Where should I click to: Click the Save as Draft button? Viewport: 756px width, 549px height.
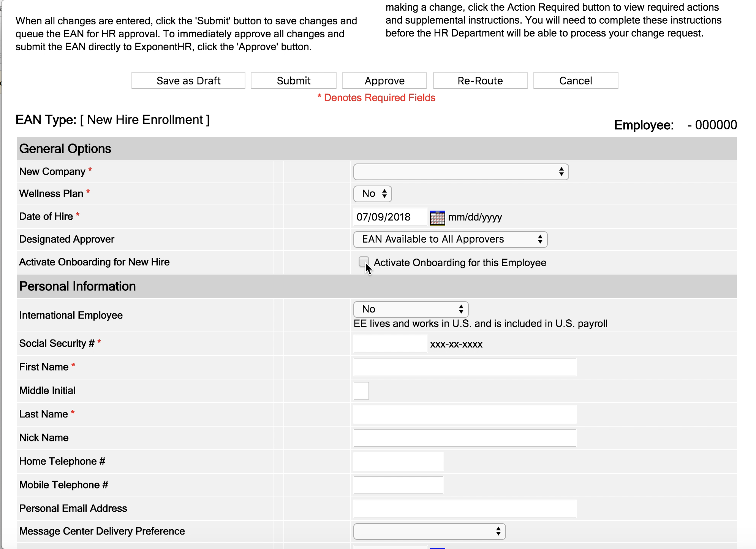(188, 81)
